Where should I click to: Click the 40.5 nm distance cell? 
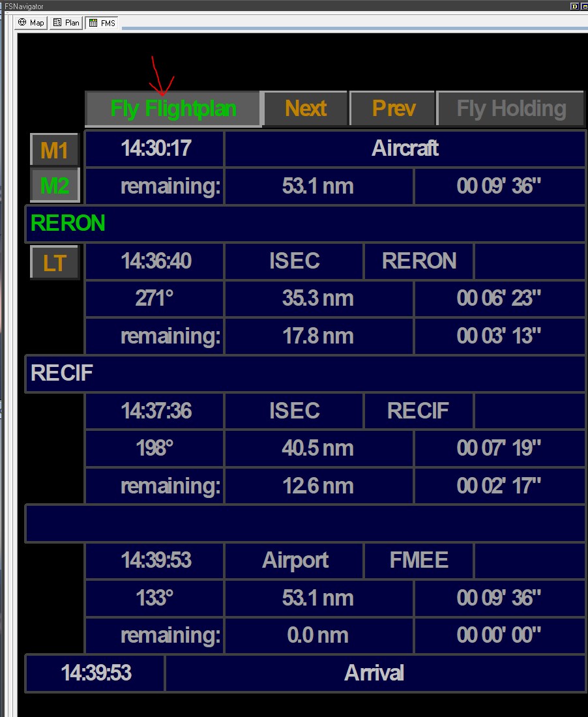pos(319,448)
